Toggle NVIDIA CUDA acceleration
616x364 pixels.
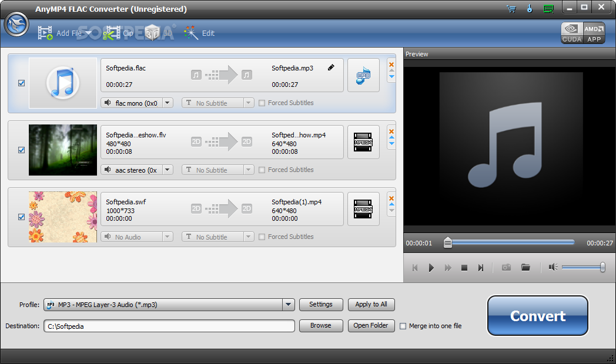(571, 33)
